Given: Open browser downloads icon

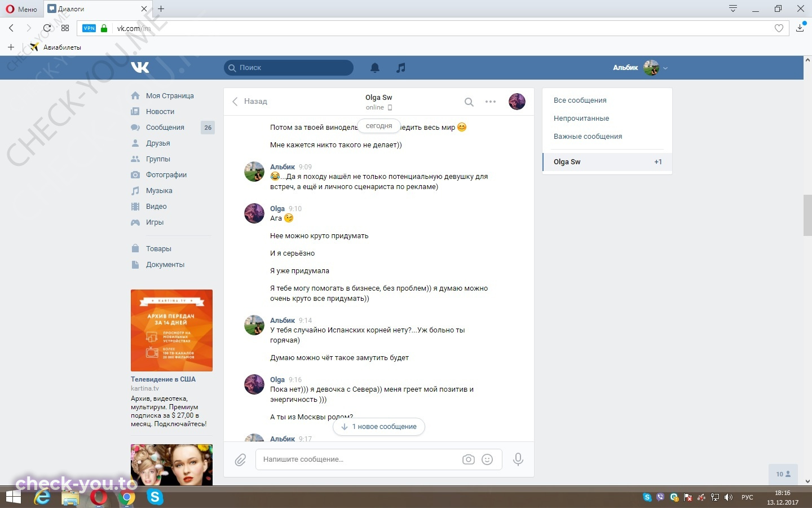Looking at the screenshot, I should coord(800,28).
